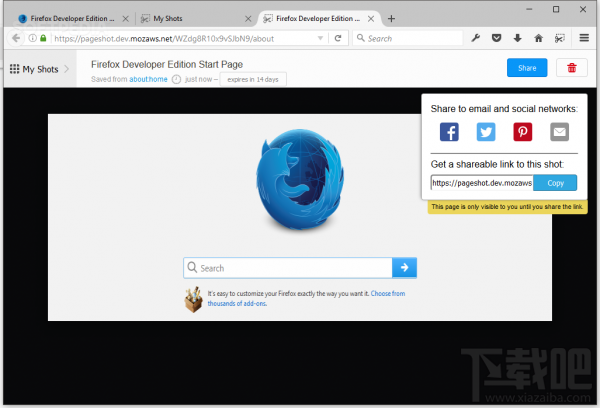Open the about:home source link

pos(148,79)
